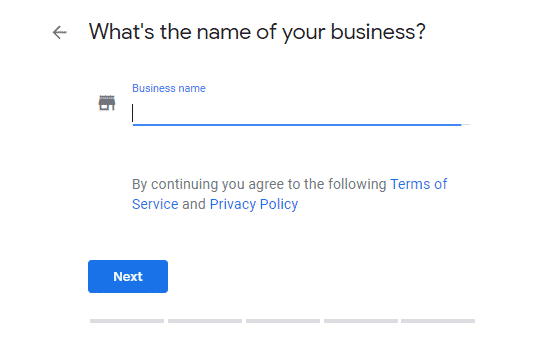The height and width of the screenshot is (362, 549).
Task: Click the word 'Policy' in the privacy link
Action: (x=279, y=204)
